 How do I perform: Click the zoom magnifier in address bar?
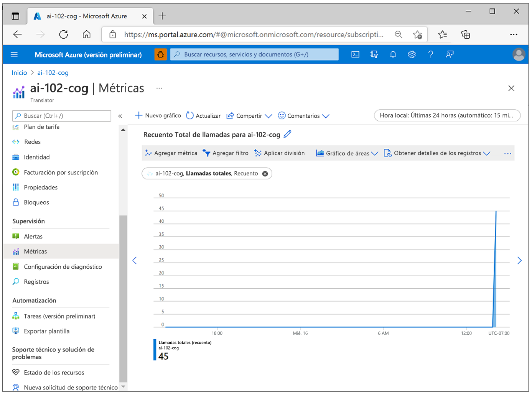point(399,35)
